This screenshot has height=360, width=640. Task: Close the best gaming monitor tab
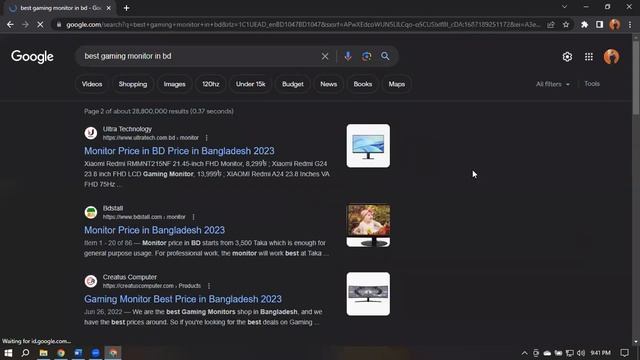[x=109, y=8]
